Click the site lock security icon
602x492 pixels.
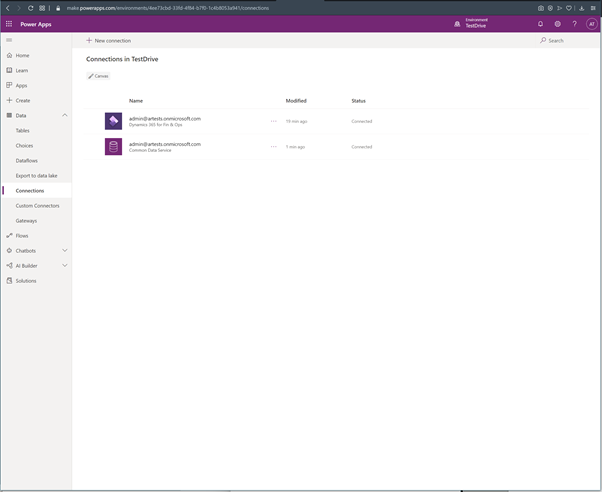tap(58, 8)
